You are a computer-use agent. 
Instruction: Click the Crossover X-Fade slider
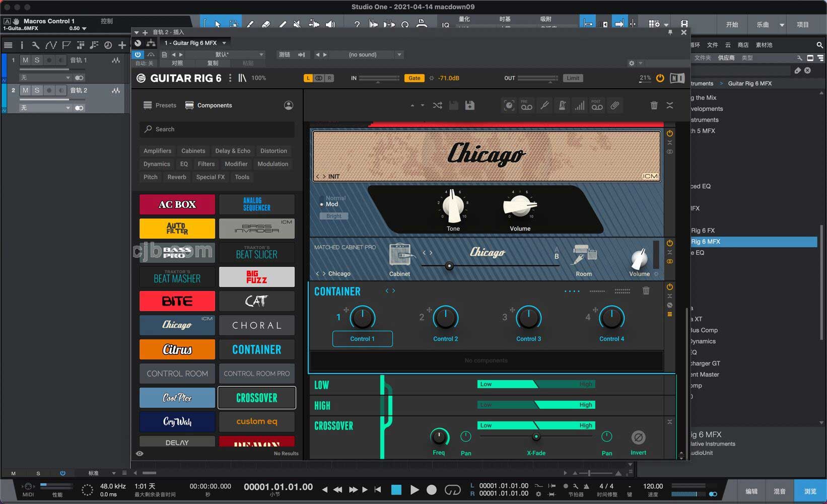coord(536,437)
